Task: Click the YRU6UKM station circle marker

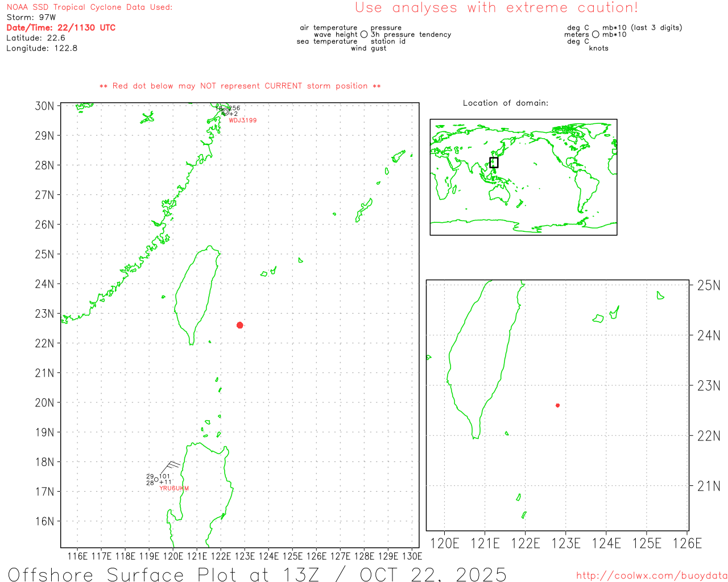Action: pos(156,480)
